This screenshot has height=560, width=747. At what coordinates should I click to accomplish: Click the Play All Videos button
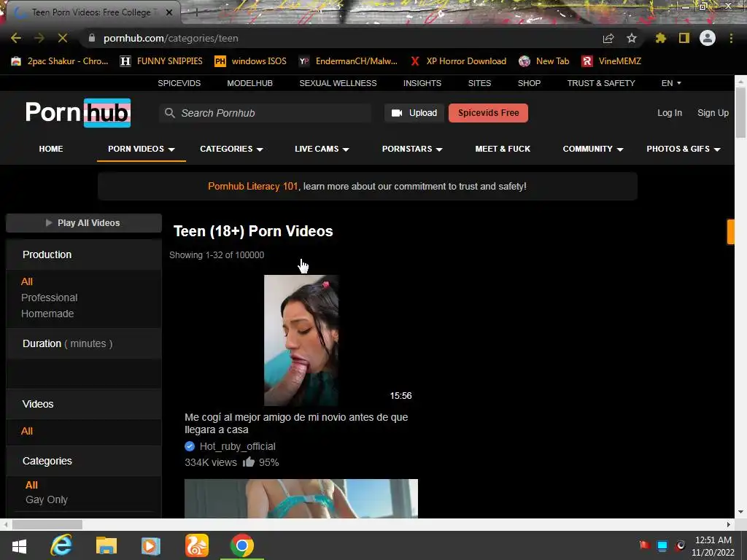pyautogui.click(x=84, y=223)
